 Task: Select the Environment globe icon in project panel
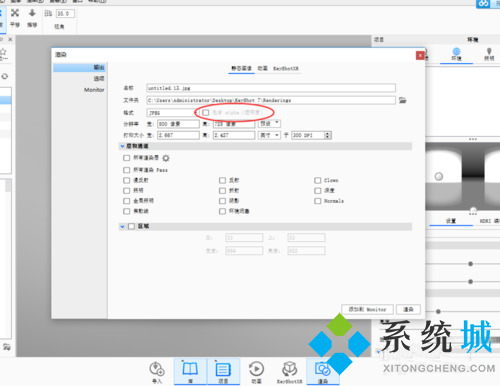(456, 54)
